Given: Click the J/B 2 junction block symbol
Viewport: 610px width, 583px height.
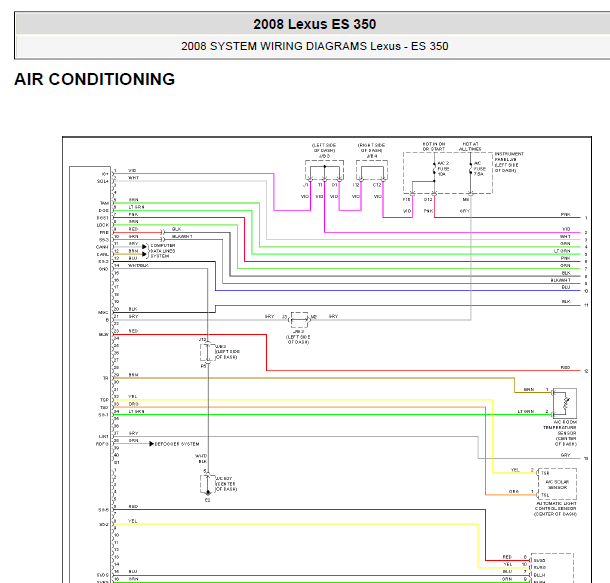Looking at the screenshot, I should point(299,320).
